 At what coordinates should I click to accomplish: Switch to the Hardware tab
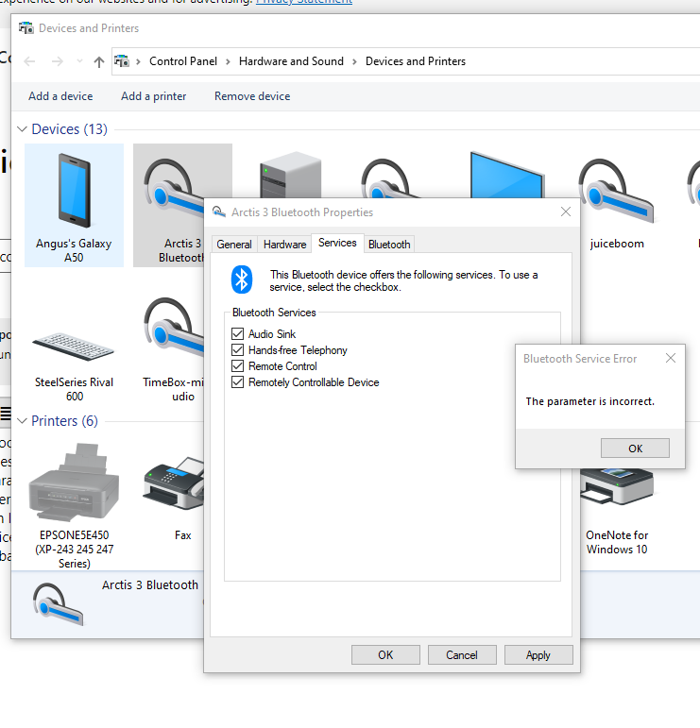[x=284, y=245]
